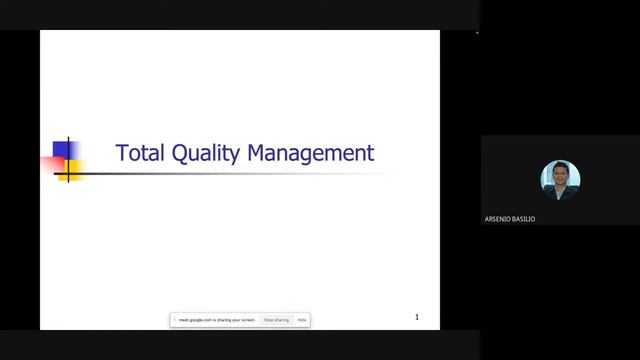Click Arsenio Basilio's profile avatar

pyautogui.click(x=560, y=180)
